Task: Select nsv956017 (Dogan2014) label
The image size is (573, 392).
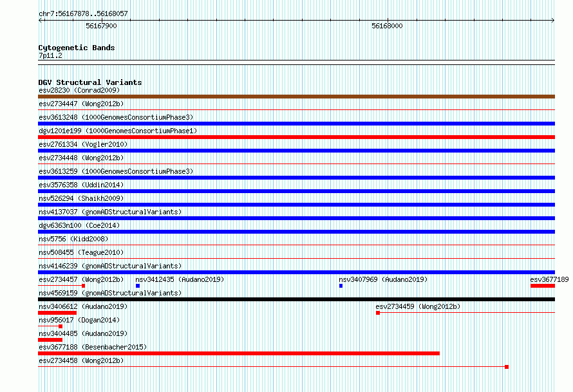Action: coord(79,320)
